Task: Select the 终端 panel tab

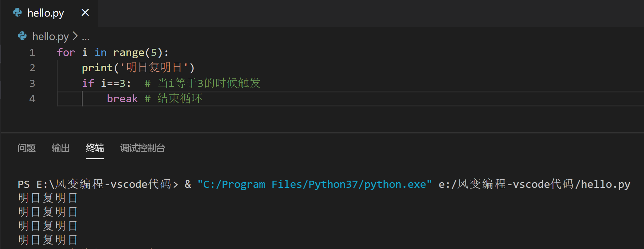Action: click(x=95, y=148)
